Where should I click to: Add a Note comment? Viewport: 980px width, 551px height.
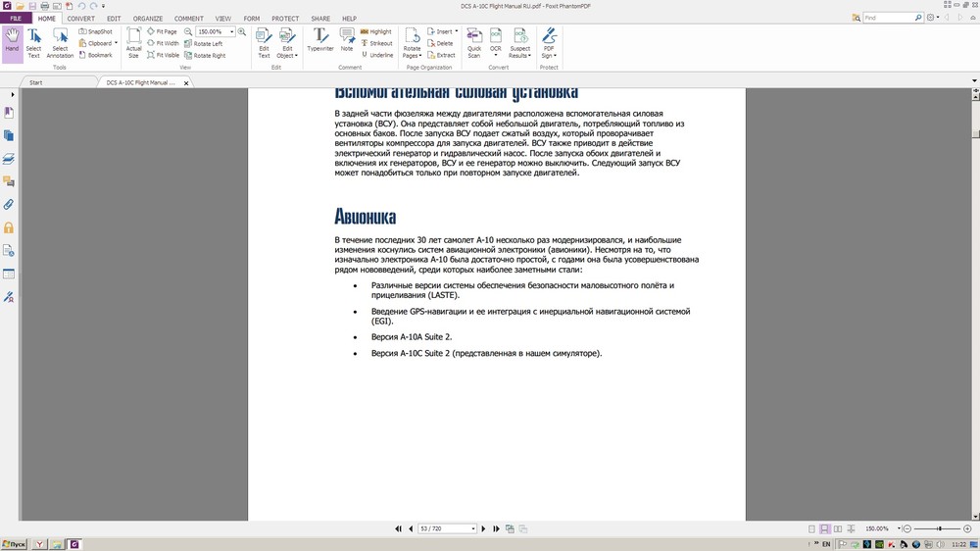[x=347, y=40]
